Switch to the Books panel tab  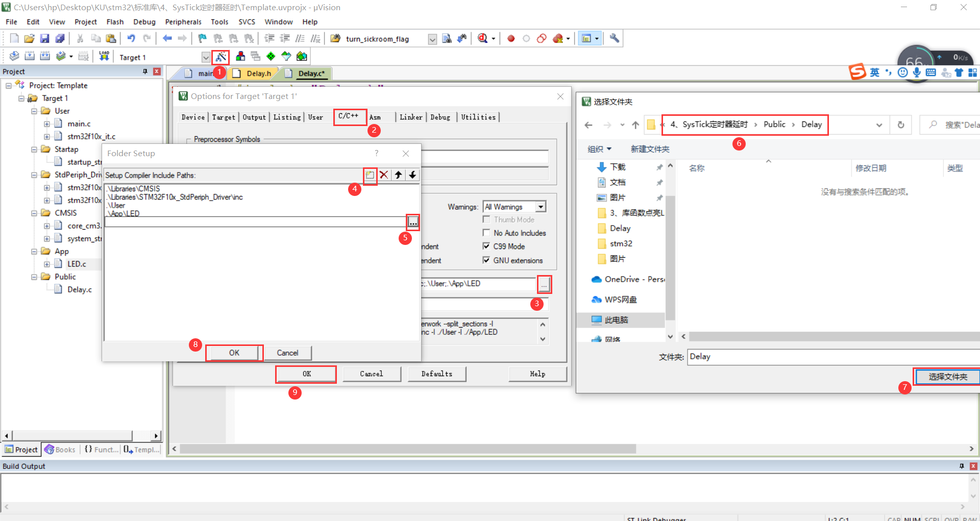pos(60,450)
